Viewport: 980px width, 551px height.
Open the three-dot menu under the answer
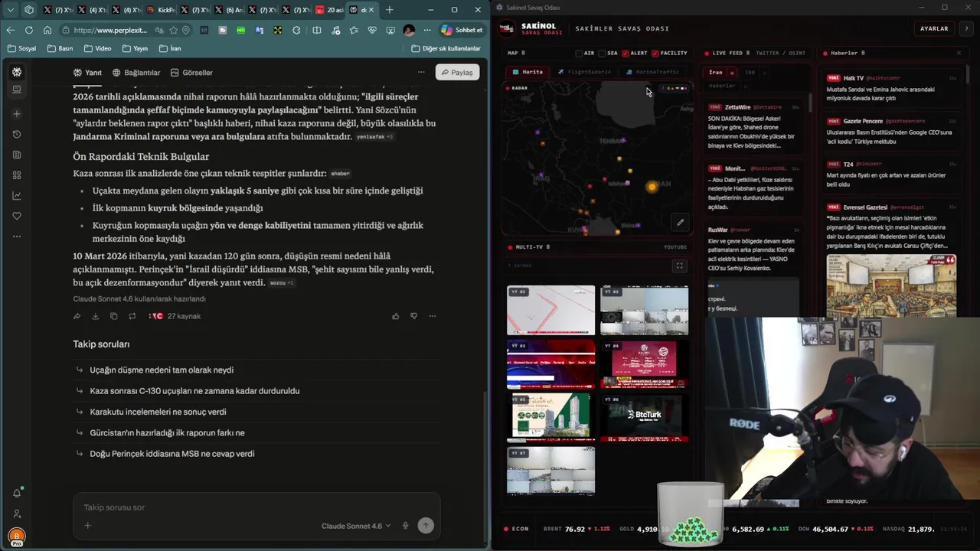pyautogui.click(x=432, y=316)
